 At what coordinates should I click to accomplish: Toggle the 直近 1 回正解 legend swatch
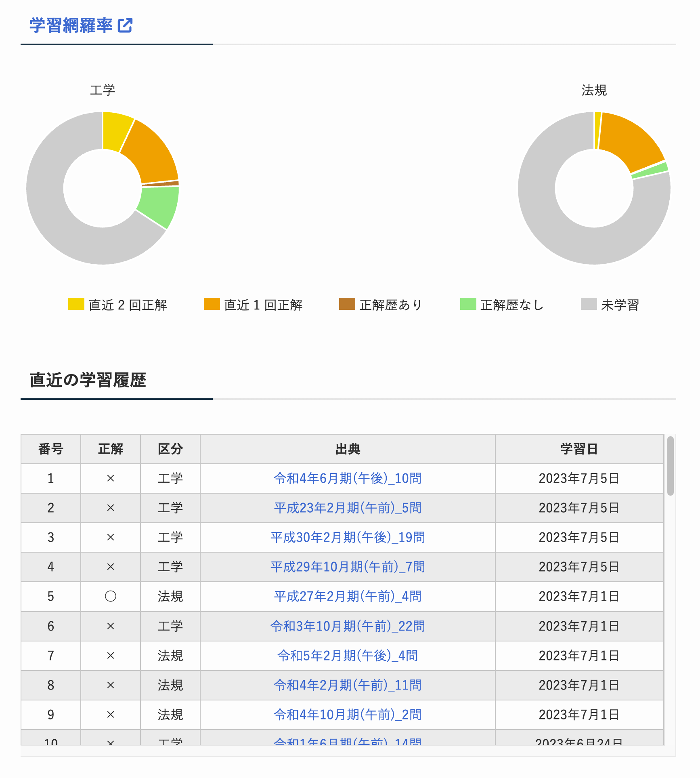212,304
